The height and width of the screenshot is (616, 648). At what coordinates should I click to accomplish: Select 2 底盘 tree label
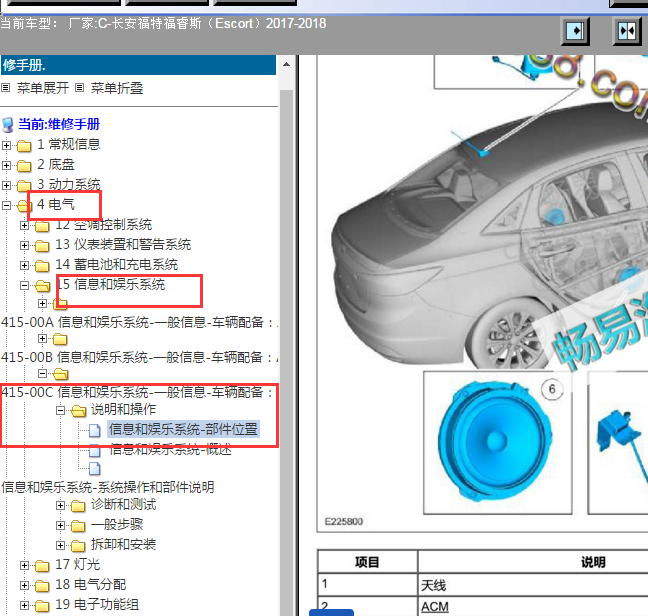pos(56,164)
